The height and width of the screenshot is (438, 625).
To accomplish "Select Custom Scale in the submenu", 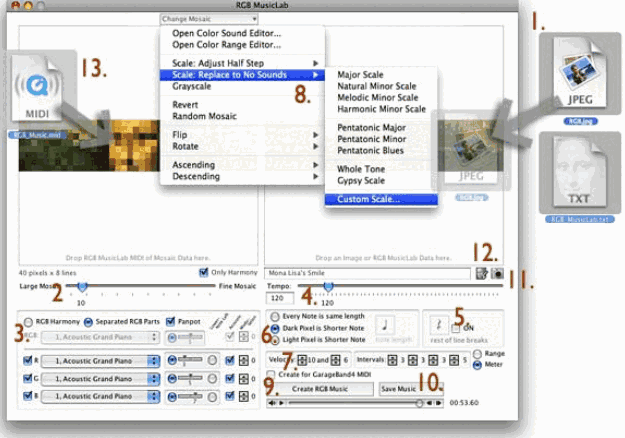I will tap(381, 199).
